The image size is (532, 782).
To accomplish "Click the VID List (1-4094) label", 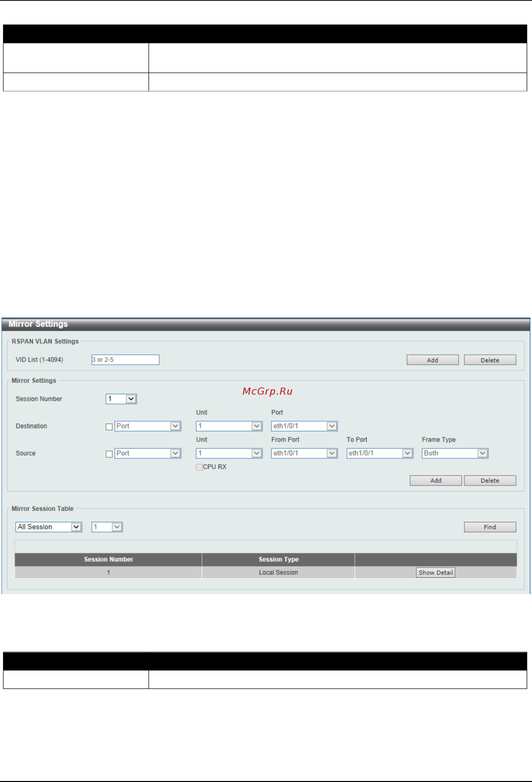I will [x=39, y=360].
